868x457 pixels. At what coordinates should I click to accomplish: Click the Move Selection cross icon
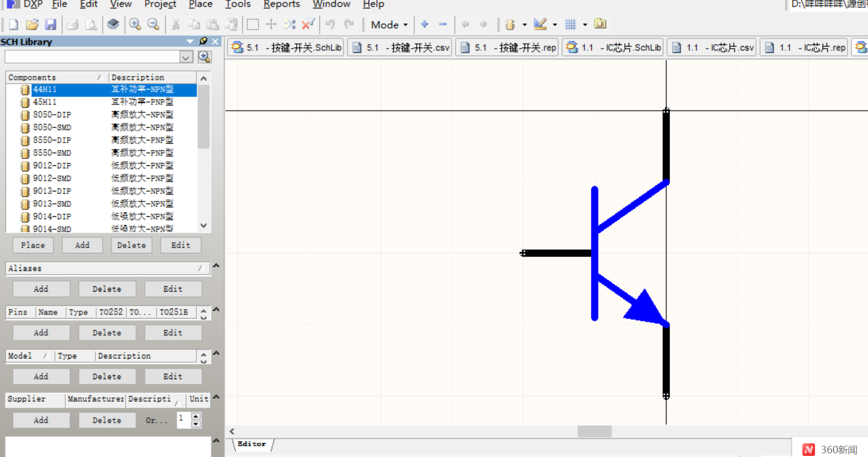point(271,24)
